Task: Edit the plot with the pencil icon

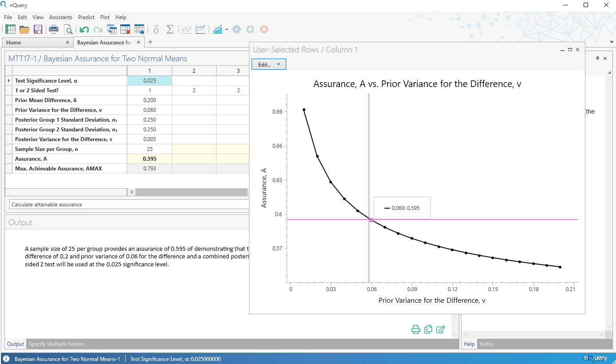Action: point(441,329)
